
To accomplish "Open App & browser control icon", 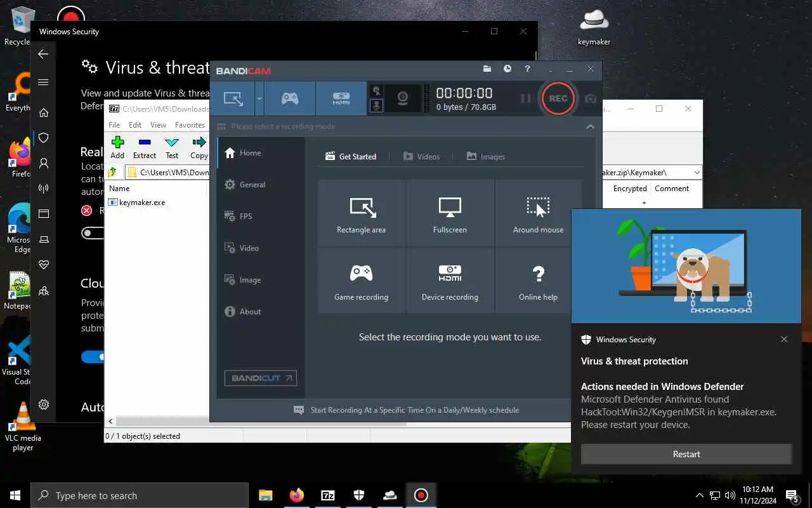I will (44, 214).
